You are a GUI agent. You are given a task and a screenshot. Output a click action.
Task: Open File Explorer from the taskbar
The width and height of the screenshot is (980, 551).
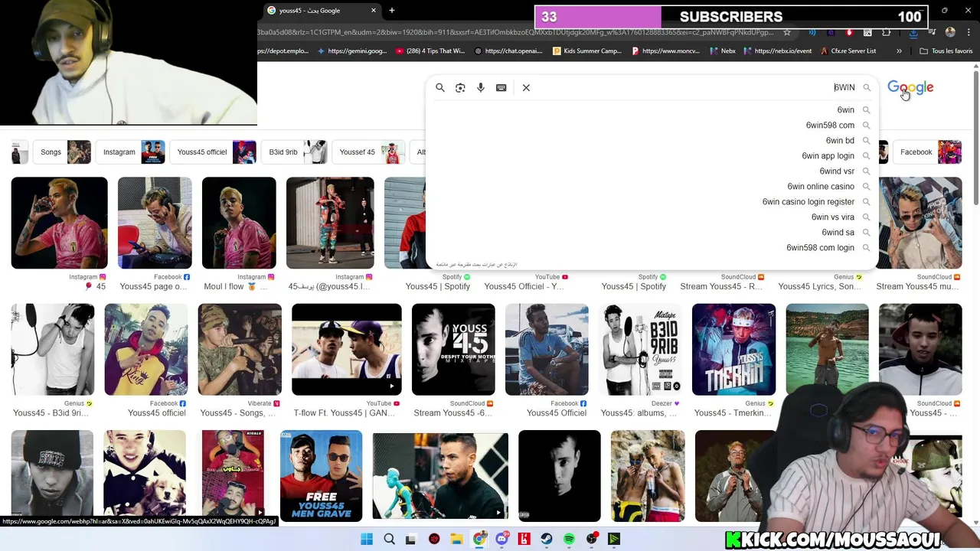pyautogui.click(x=456, y=540)
